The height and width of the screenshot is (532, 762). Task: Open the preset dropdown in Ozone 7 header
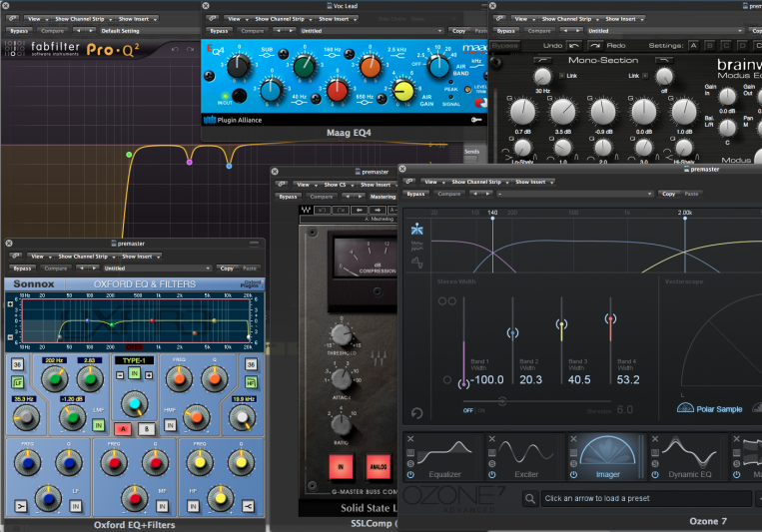click(574, 194)
